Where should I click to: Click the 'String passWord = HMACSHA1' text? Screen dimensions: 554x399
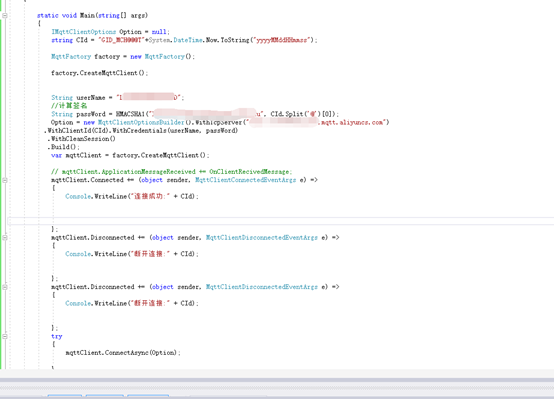coord(98,114)
